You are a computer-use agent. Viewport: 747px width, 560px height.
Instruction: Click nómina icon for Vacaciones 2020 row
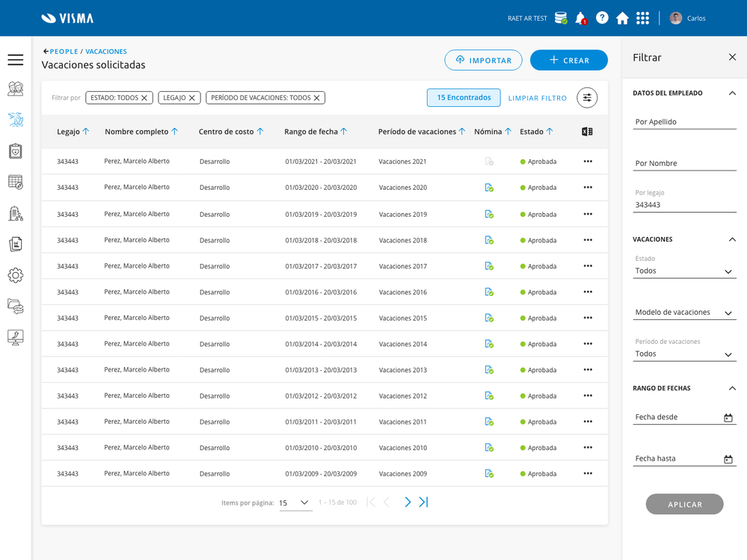point(489,188)
